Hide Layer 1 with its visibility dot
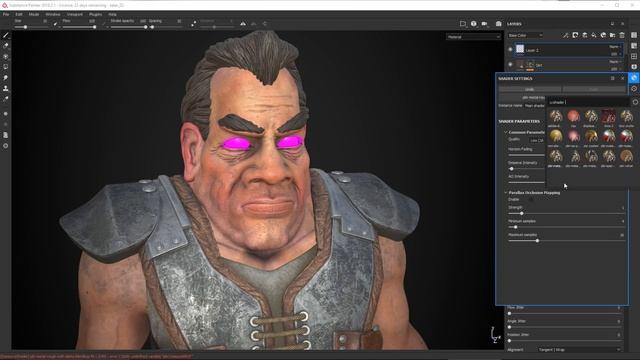The image size is (640, 360). click(x=510, y=50)
